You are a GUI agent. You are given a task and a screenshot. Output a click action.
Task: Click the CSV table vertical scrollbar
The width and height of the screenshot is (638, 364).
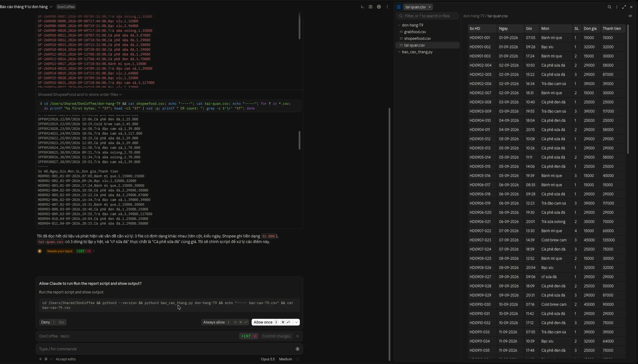(628, 89)
